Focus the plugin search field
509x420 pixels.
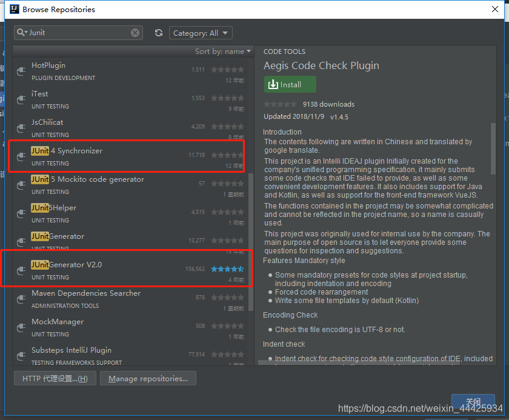[x=78, y=33]
